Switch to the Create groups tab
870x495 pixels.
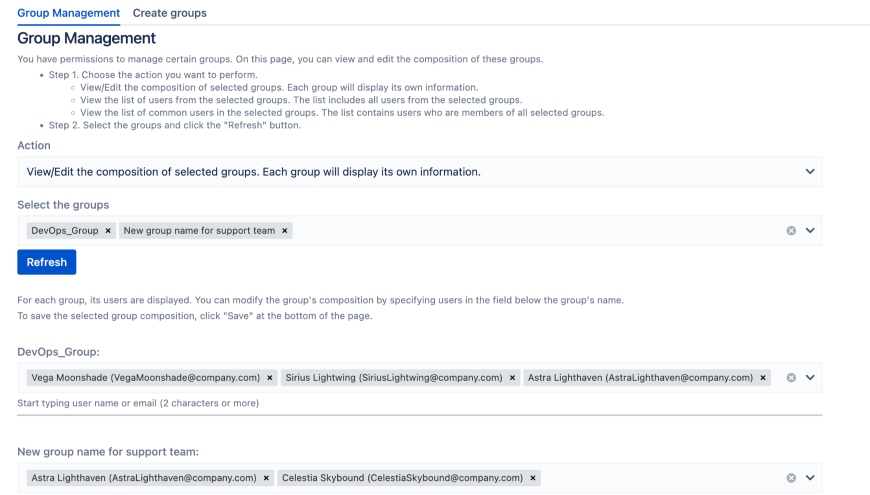pos(170,13)
